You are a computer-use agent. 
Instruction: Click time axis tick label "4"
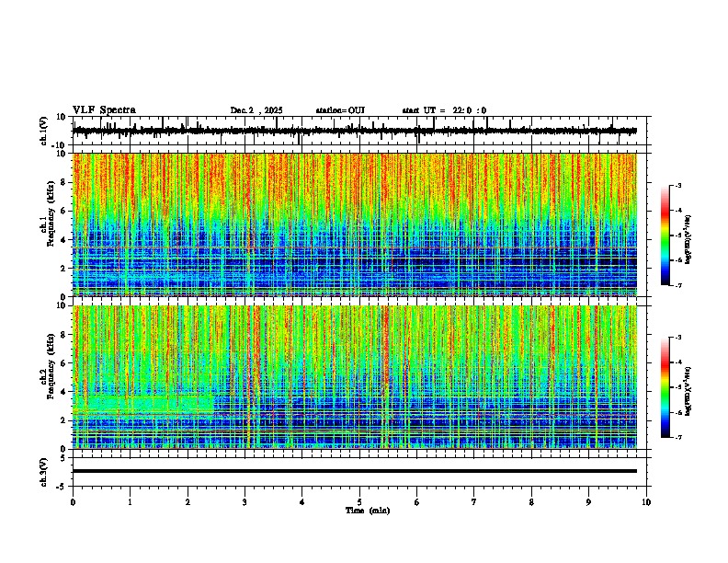[x=302, y=502]
